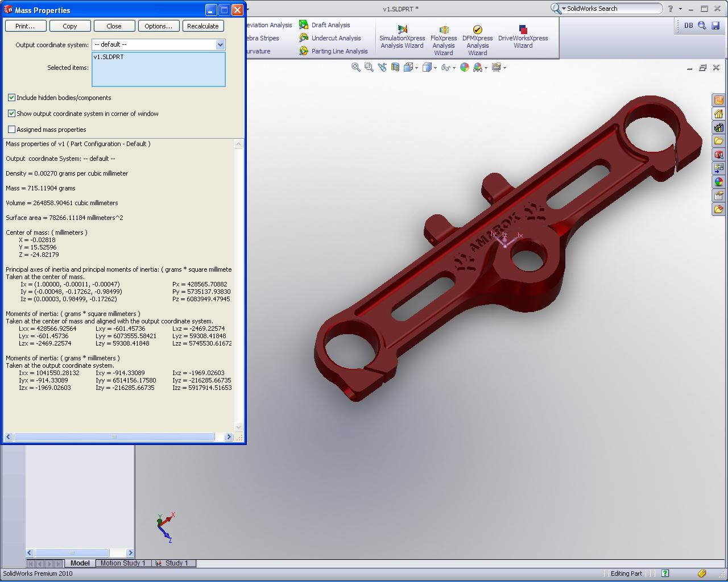The image size is (728, 582).
Task: Click the status bar tag icon
Action: pos(702,573)
